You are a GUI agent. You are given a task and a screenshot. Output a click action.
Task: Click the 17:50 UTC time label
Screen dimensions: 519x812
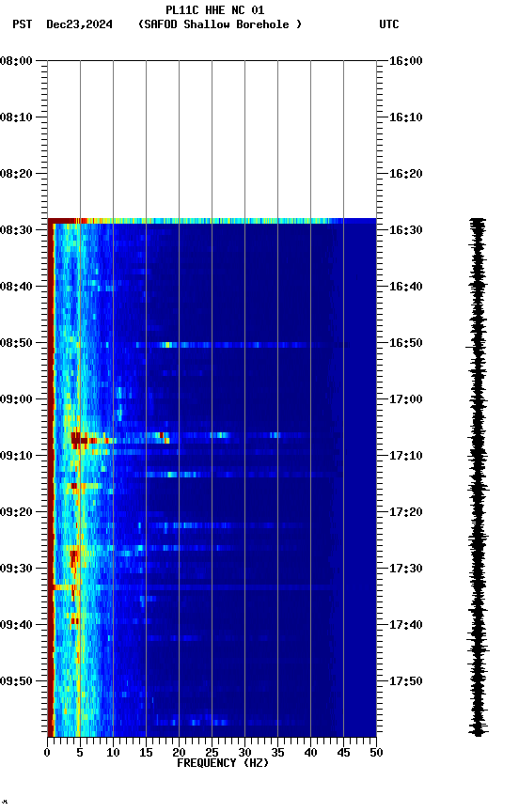(406, 681)
